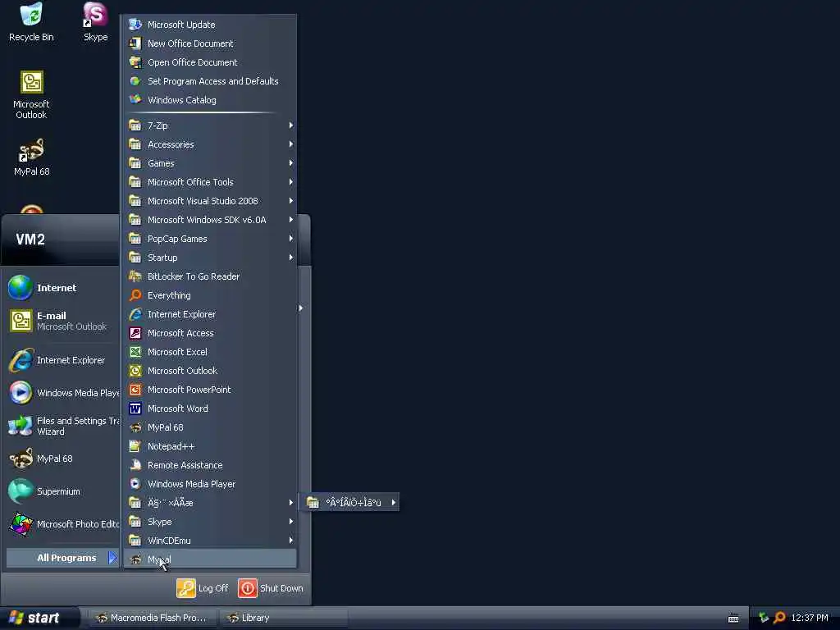Click the Windows Catalog icon
This screenshot has height=630, width=840.
tap(135, 99)
